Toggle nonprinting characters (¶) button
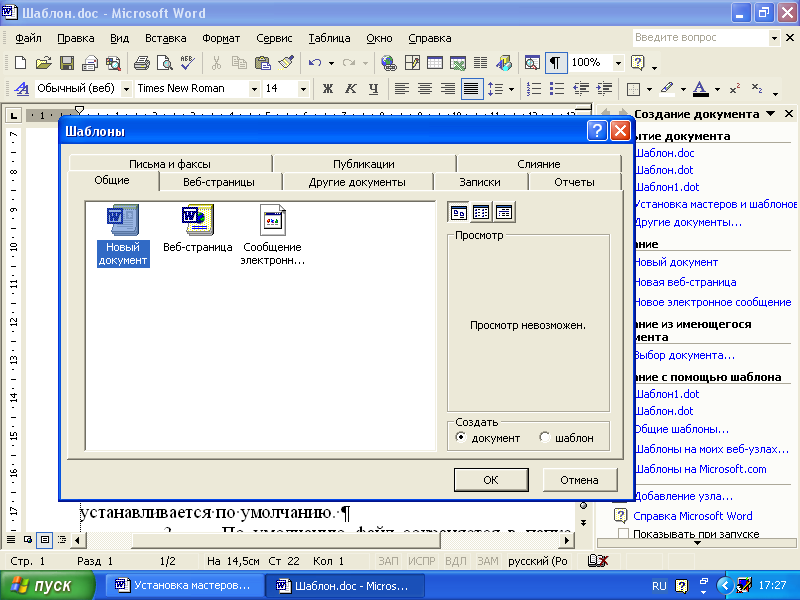The width and height of the screenshot is (800, 600). (555, 63)
